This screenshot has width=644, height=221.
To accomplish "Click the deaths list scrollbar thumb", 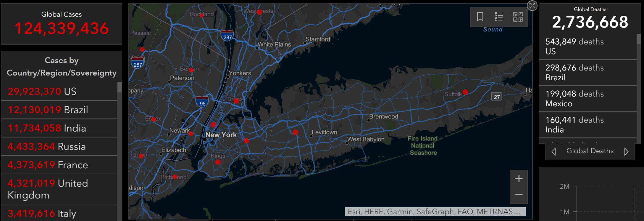I will [x=638, y=39].
